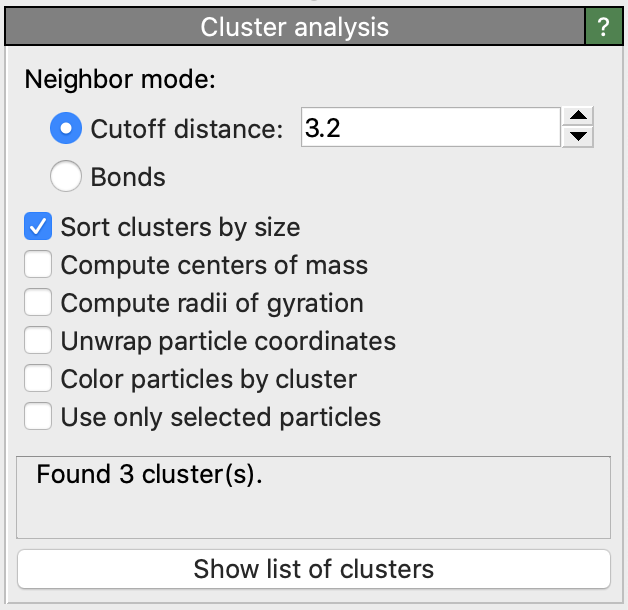The height and width of the screenshot is (610, 628).
Task: Click the Cluster analysis panel title bar
Action: point(294,27)
